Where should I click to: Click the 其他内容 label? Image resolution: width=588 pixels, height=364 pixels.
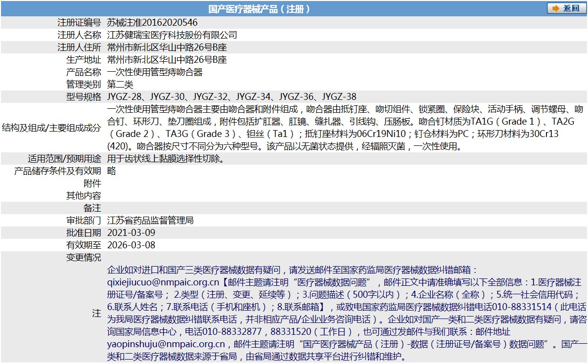(x=84, y=196)
